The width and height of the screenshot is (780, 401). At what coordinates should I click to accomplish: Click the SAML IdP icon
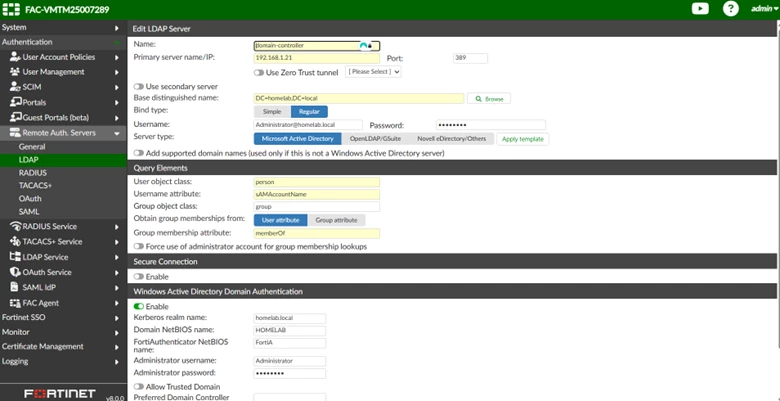pyautogui.click(x=15, y=288)
